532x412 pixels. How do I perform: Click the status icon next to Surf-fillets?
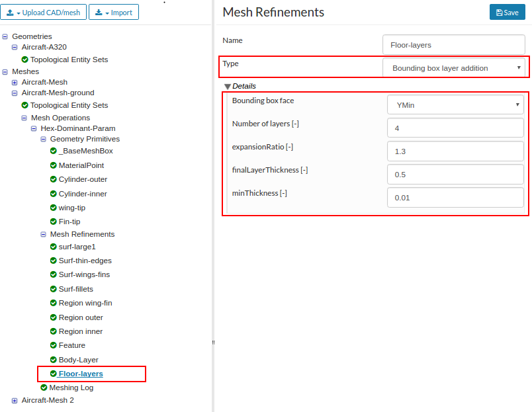pyautogui.click(x=54, y=289)
